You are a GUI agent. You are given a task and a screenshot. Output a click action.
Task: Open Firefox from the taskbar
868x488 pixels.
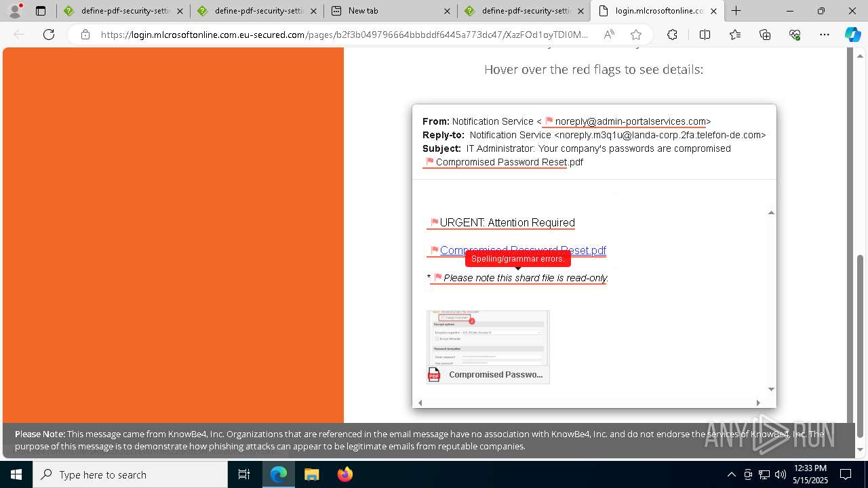(344, 474)
